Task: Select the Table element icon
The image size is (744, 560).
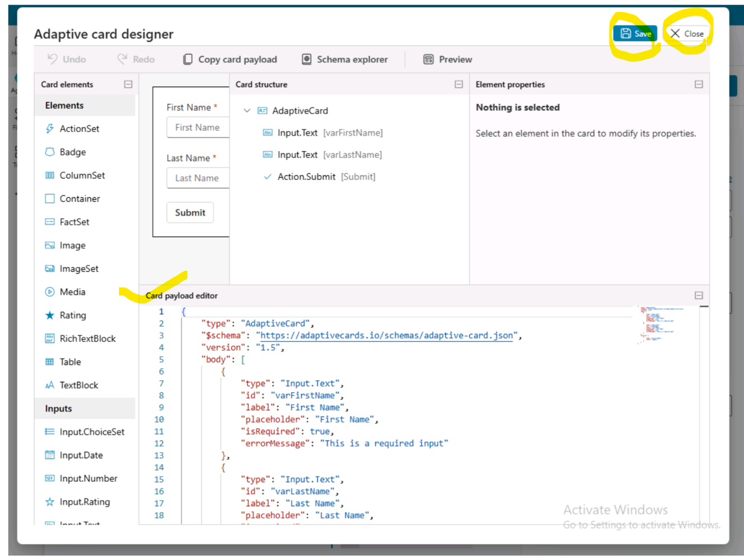Action: pos(50,362)
